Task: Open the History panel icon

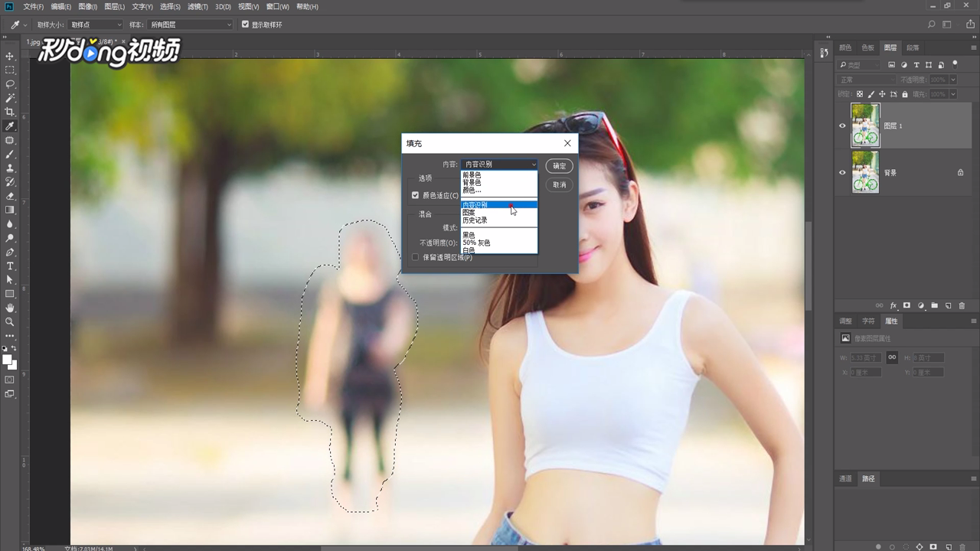Action: point(824,53)
